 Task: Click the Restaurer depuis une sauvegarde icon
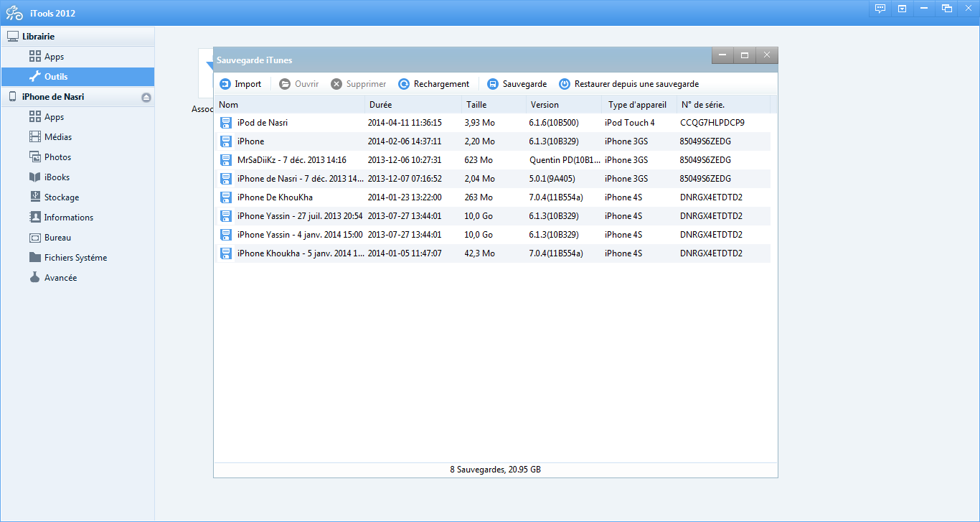pos(565,84)
